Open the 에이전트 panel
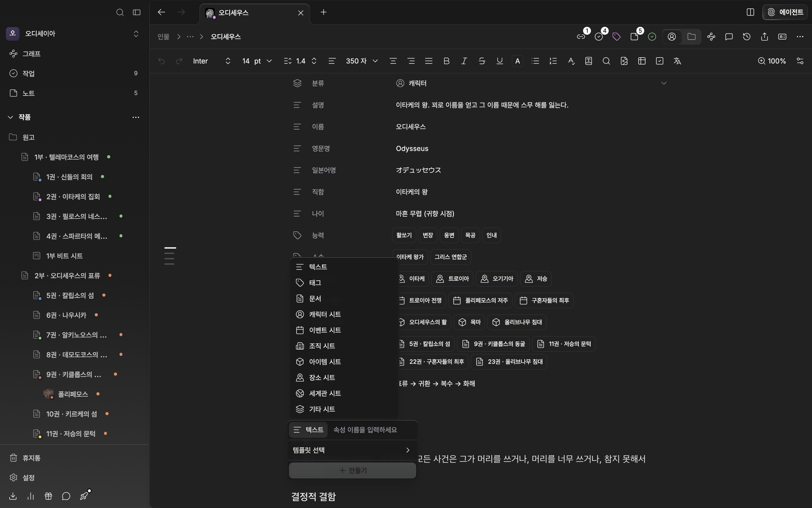This screenshot has width=812, height=508. tap(785, 12)
